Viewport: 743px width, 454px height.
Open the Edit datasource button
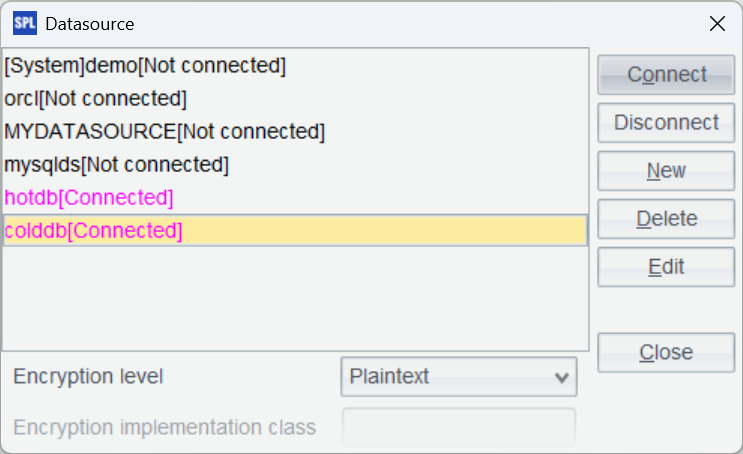point(666,267)
